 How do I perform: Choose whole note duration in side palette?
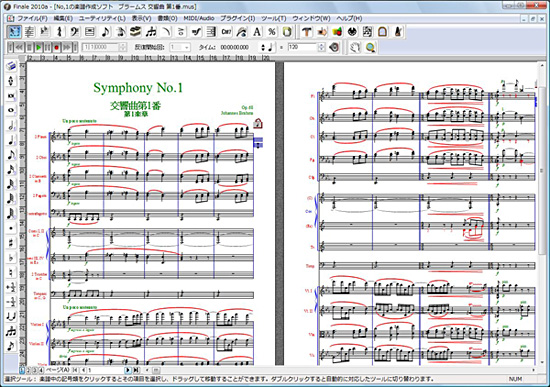click(x=11, y=110)
